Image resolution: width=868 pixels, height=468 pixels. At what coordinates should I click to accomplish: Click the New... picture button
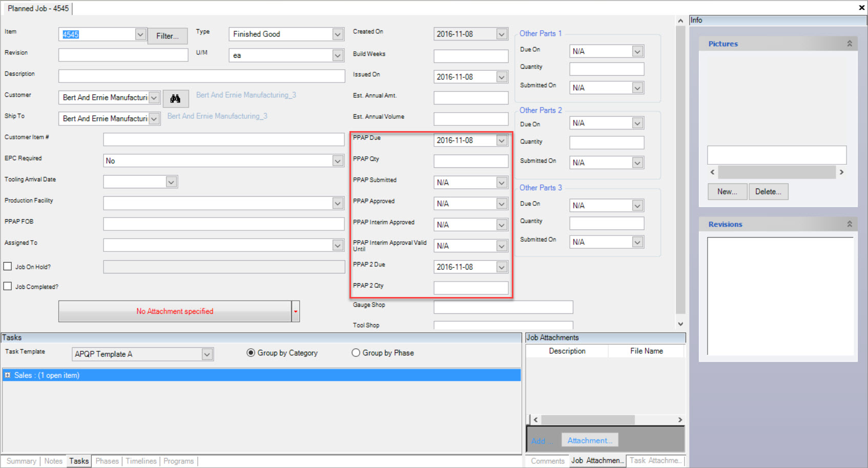point(727,192)
